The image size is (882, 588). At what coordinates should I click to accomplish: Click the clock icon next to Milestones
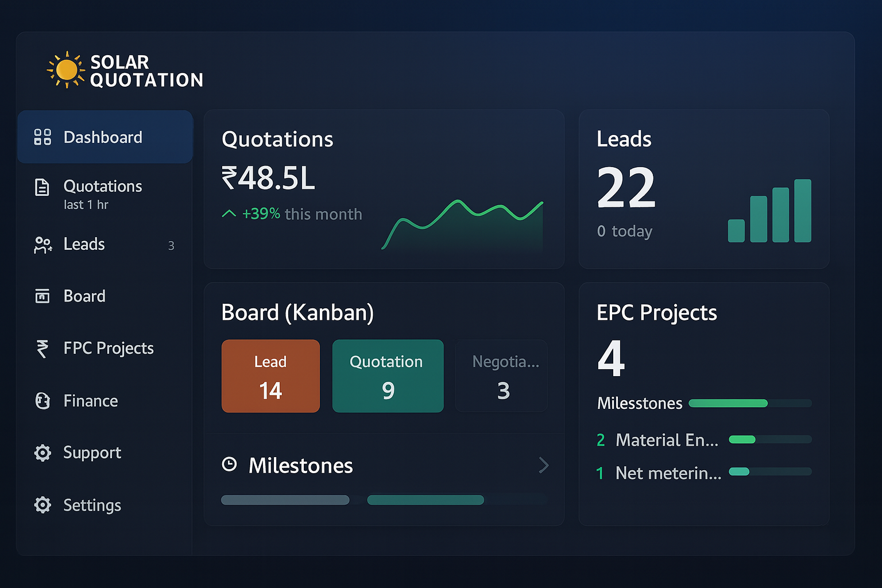[229, 465]
